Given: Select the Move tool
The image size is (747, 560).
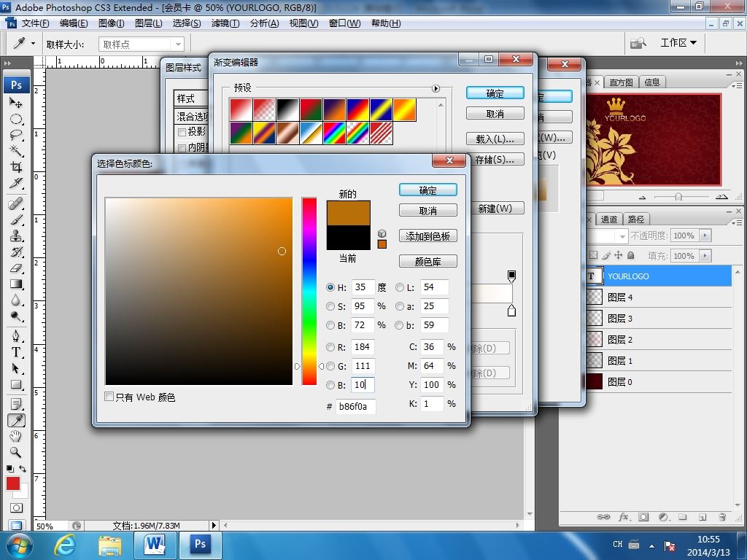Looking at the screenshot, I should pos(16,102).
